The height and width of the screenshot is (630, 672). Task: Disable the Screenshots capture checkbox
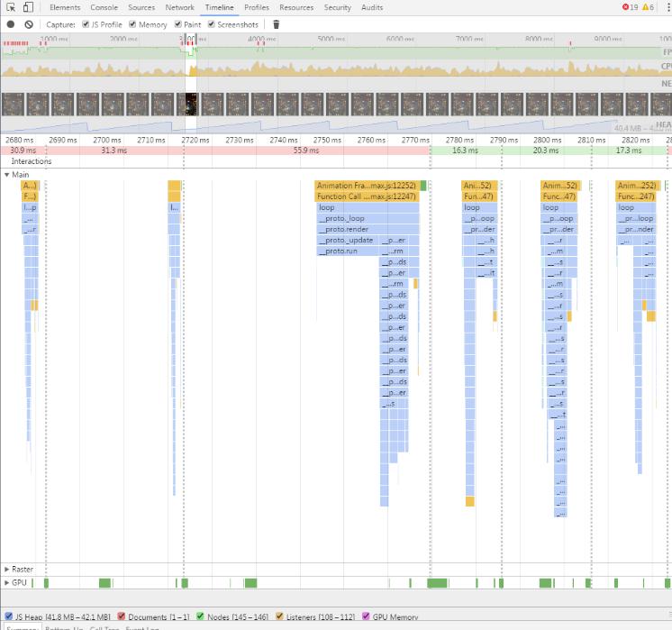click(212, 24)
